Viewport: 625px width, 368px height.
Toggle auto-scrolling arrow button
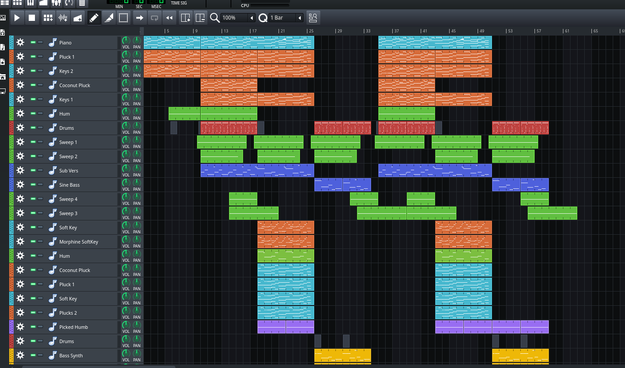139,18
